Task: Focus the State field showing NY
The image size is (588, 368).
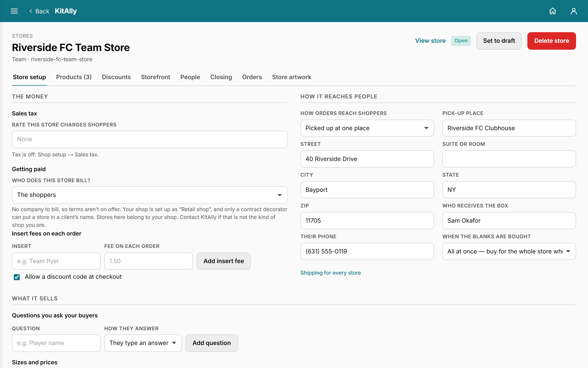Action: click(x=509, y=190)
